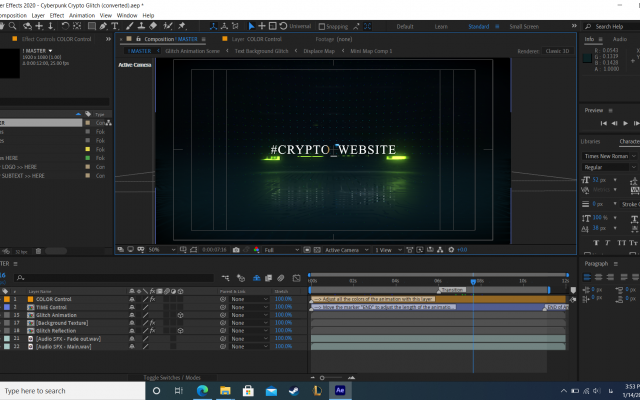The image size is (640, 400).
Task: Open the Window menu
Action: tap(127, 16)
